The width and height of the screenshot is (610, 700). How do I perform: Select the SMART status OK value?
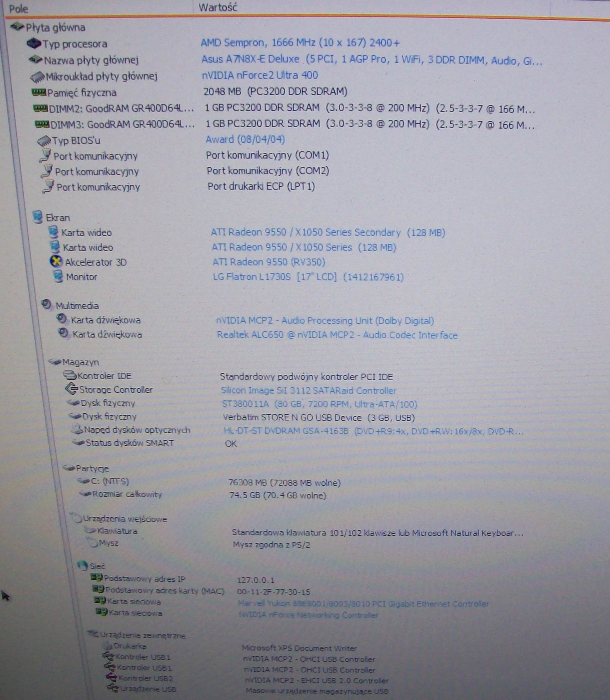coord(231,444)
